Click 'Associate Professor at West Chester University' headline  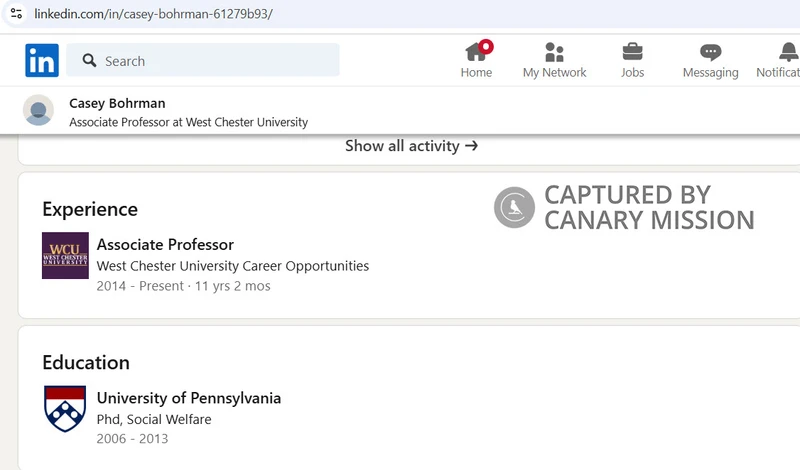click(x=189, y=122)
